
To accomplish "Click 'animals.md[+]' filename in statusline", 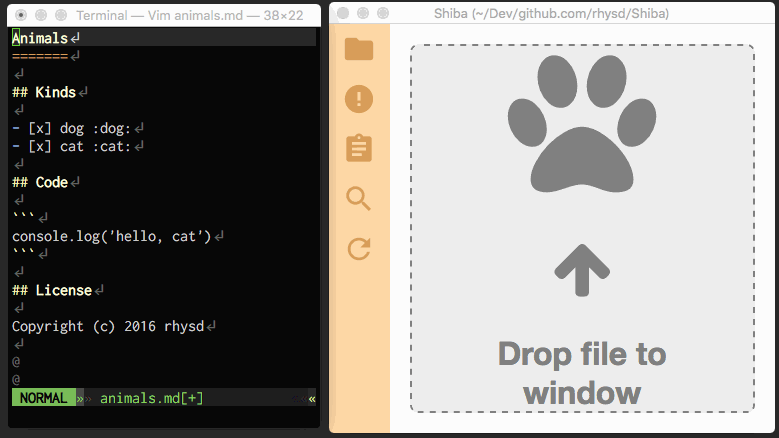I will [152, 398].
